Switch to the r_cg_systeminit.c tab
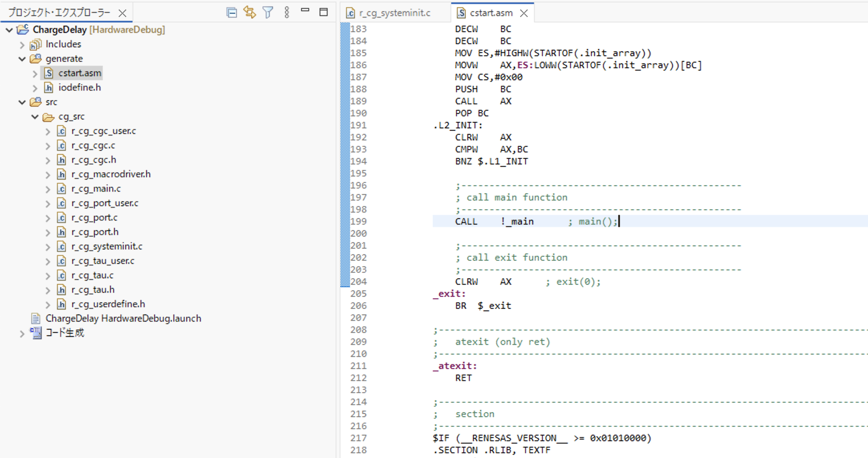Viewport: 868px width, 458px height. [395, 12]
